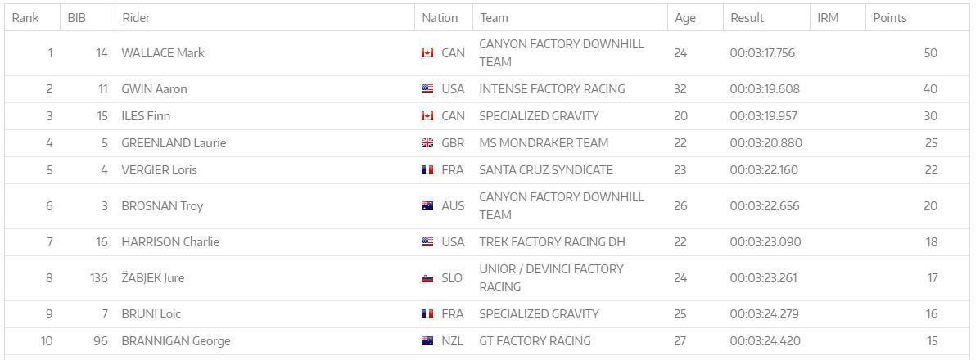Click the Australian flag beside Troy Brosnan
The height and width of the screenshot is (360, 980).
pos(427,206)
